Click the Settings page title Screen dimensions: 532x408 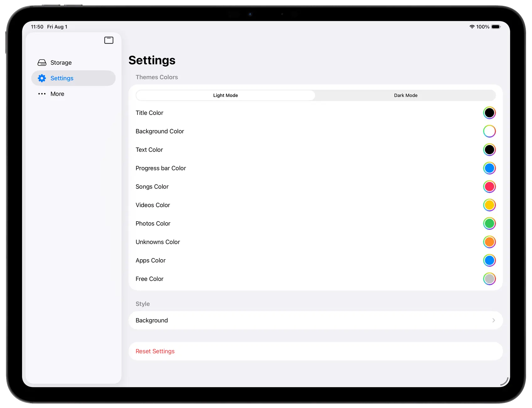tap(152, 60)
